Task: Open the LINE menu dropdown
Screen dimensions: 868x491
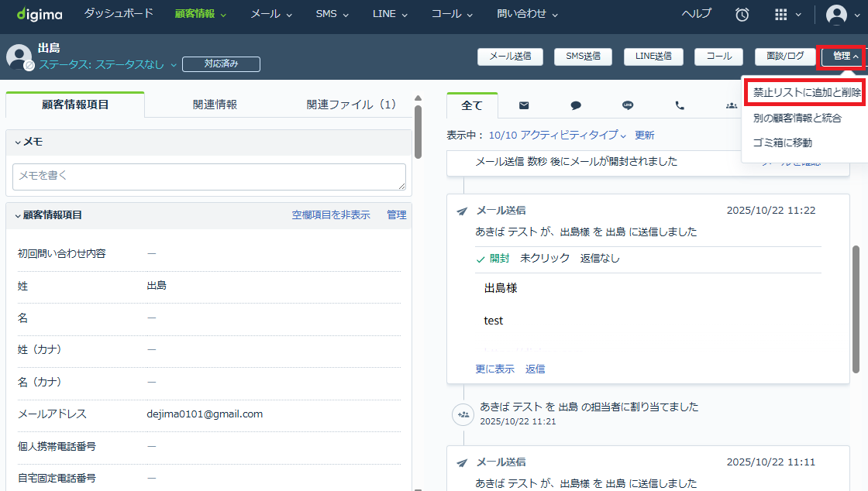Action: [390, 14]
